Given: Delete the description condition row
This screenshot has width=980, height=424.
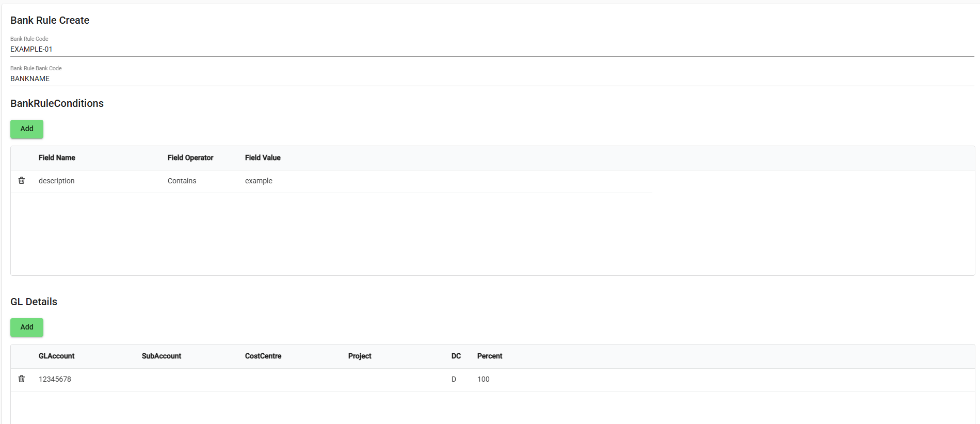Looking at the screenshot, I should [x=22, y=181].
